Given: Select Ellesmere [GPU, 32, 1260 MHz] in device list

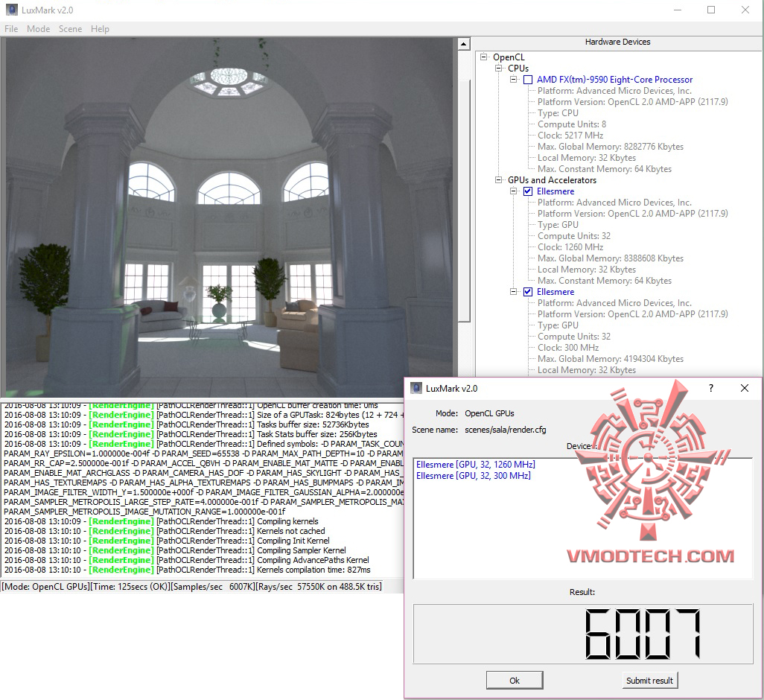Looking at the screenshot, I should point(476,465).
